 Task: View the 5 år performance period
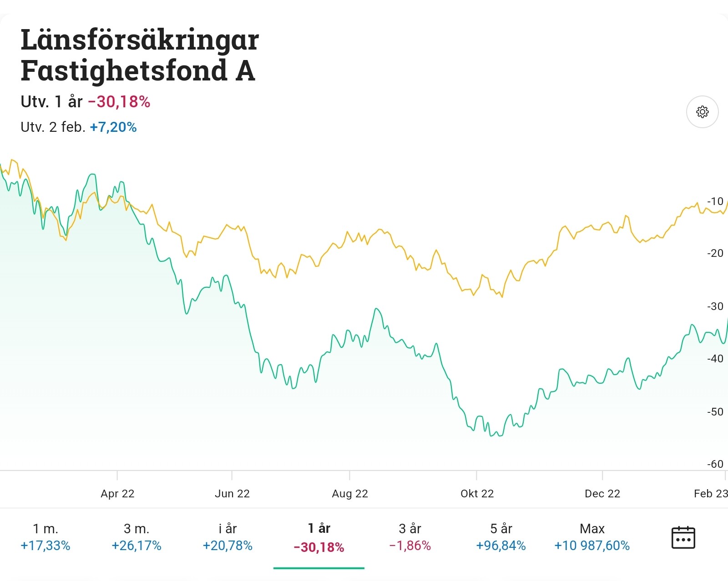[501, 537]
